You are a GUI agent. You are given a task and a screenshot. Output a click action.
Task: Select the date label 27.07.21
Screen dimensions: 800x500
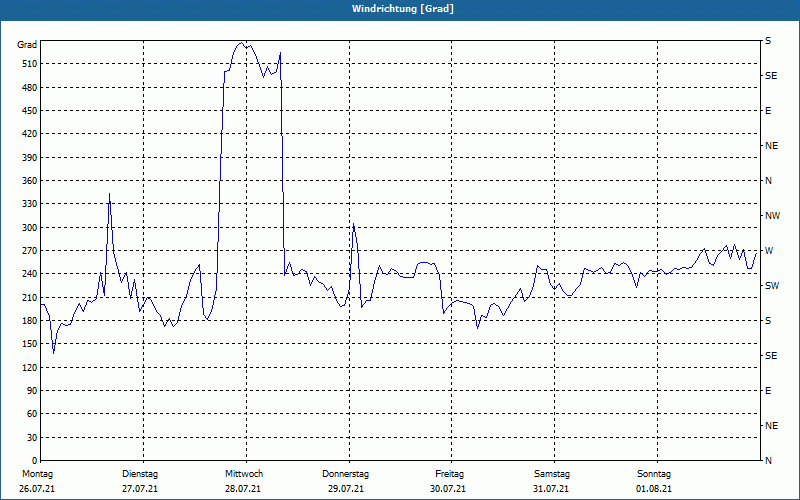(140, 489)
